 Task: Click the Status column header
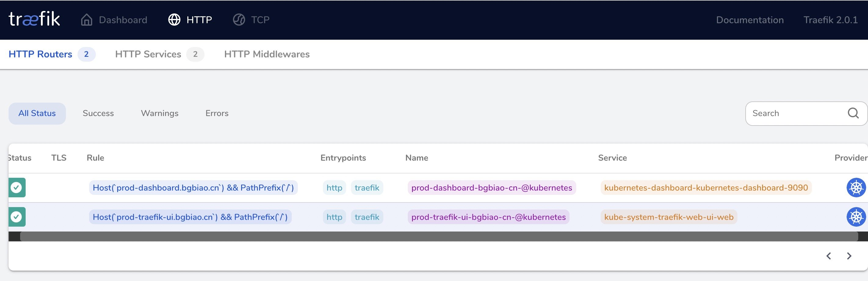click(x=20, y=158)
